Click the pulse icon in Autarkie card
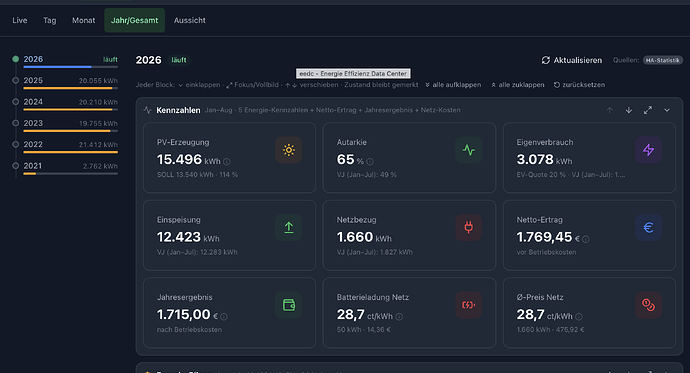 [469, 150]
